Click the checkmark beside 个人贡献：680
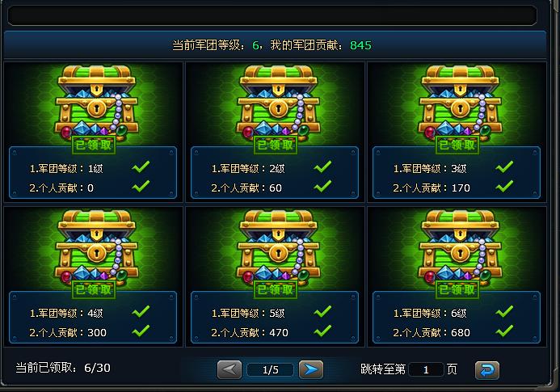560x392 pixels. click(504, 331)
